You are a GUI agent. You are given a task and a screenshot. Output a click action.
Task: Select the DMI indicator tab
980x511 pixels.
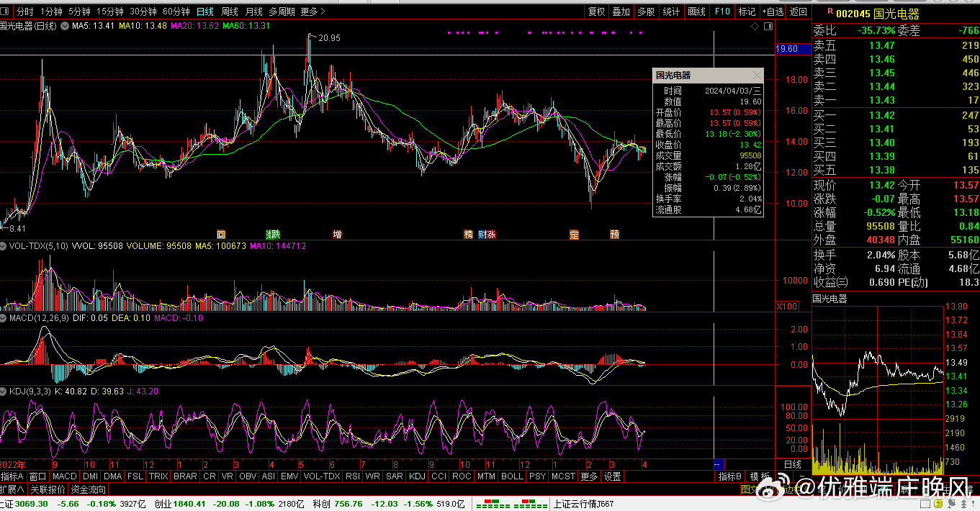pos(91,476)
